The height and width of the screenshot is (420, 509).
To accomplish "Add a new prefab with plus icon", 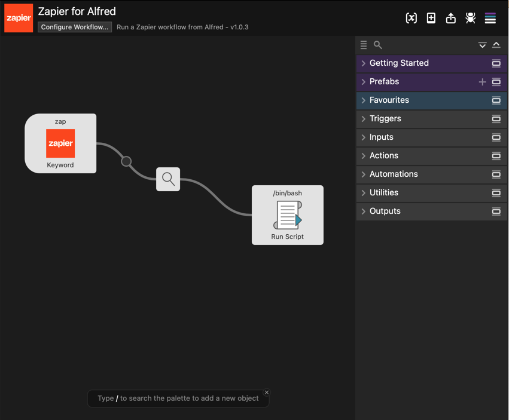I will point(482,82).
